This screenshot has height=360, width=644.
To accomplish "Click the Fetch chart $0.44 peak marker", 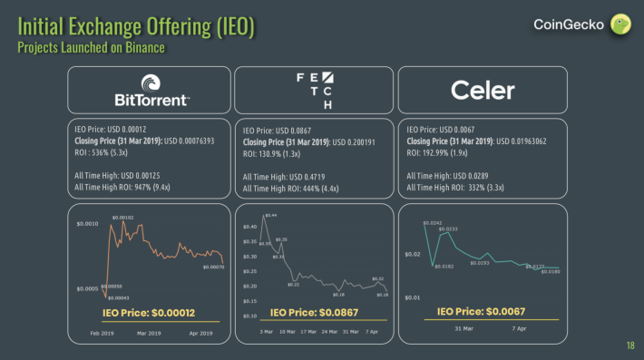I will click(x=270, y=215).
